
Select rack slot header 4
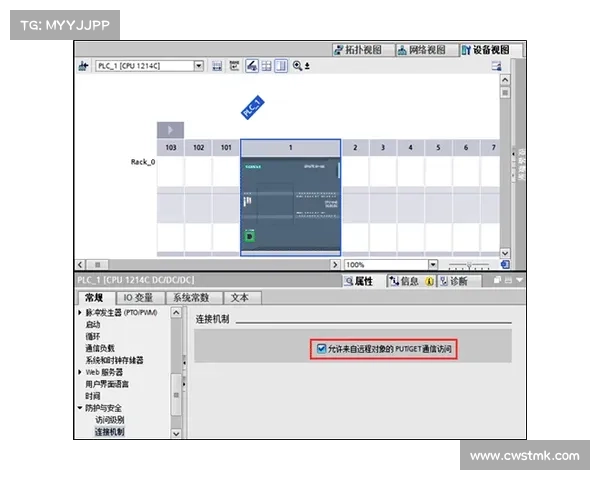coord(411,147)
